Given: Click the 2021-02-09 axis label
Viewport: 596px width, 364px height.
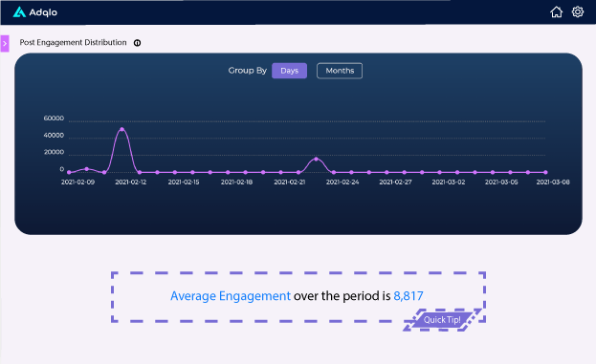Looking at the screenshot, I should click(77, 182).
